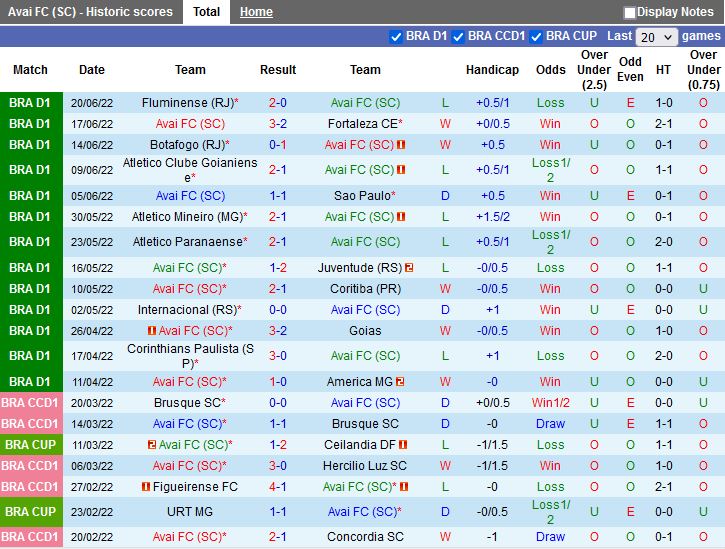Image resolution: width=725 pixels, height=549 pixels.
Task: Toggle the BRA CCD1 checkbox
Action: (x=458, y=36)
